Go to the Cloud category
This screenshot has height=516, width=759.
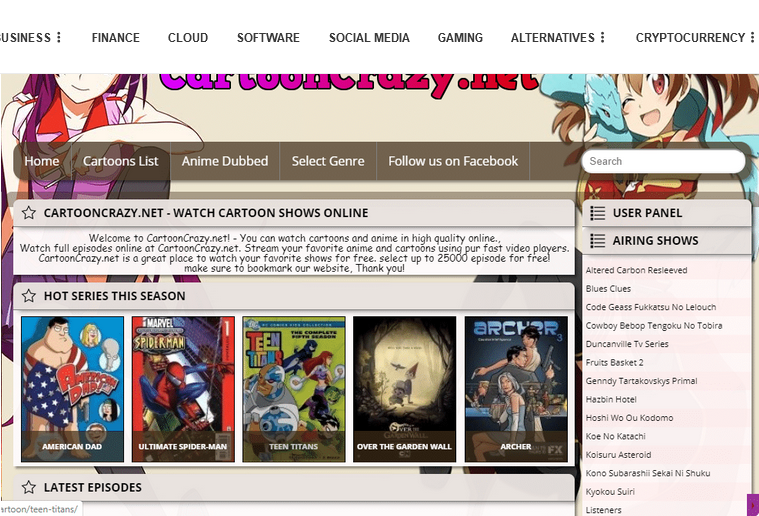188,38
